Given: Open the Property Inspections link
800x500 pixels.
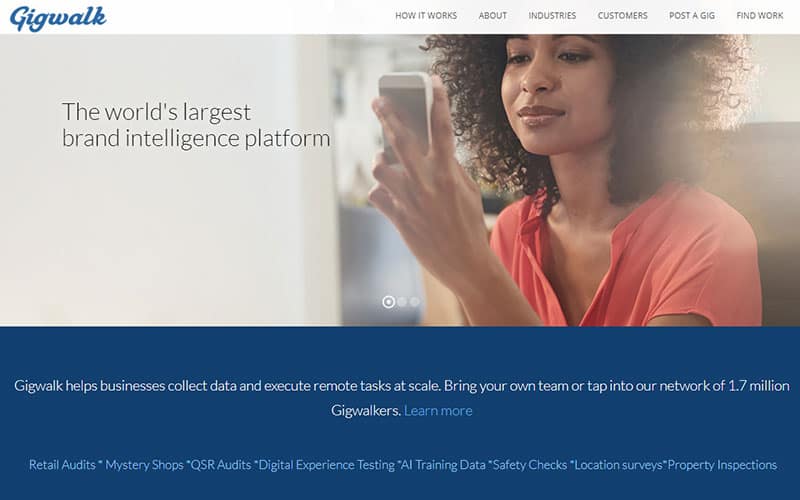Looking at the screenshot, I should [722, 465].
